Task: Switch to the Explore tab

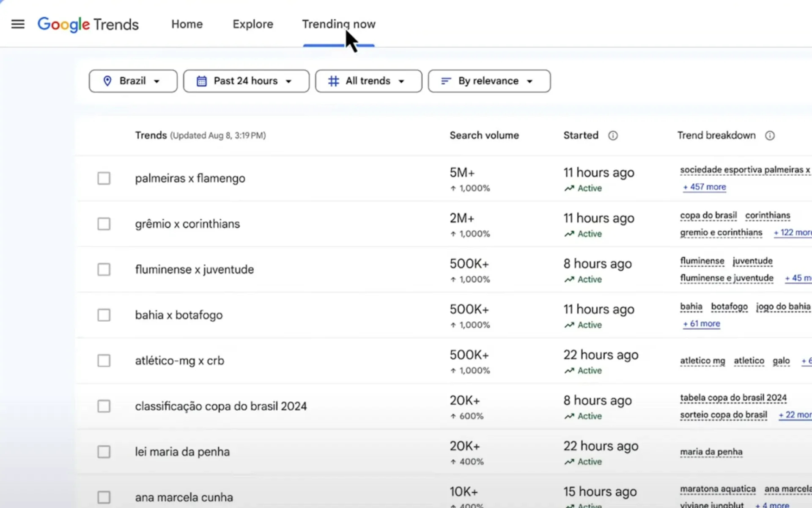Action: pos(252,24)
